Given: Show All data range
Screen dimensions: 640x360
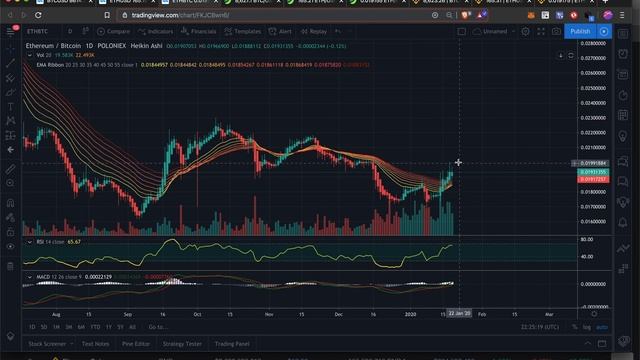Looking at the screenshot, I should click(x=132, y=327).
